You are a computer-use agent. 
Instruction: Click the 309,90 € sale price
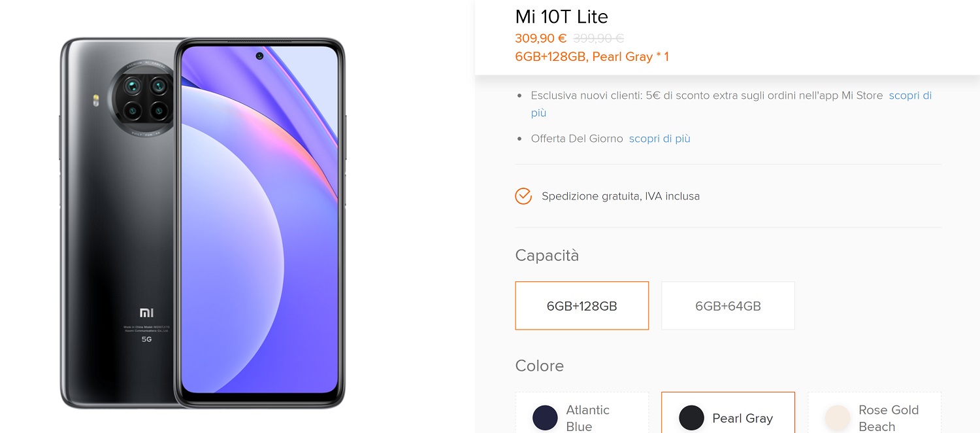pyautogui.click(x=541, y=39)
